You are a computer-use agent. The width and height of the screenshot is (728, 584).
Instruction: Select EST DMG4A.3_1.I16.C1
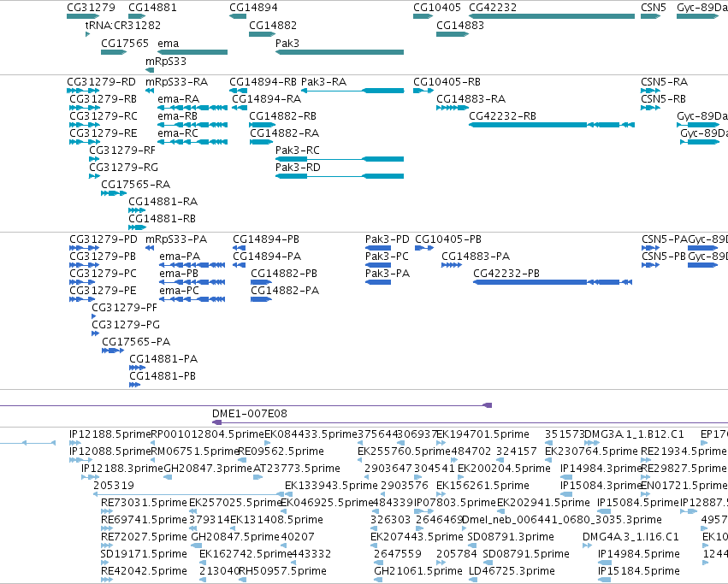click(630, 537)
